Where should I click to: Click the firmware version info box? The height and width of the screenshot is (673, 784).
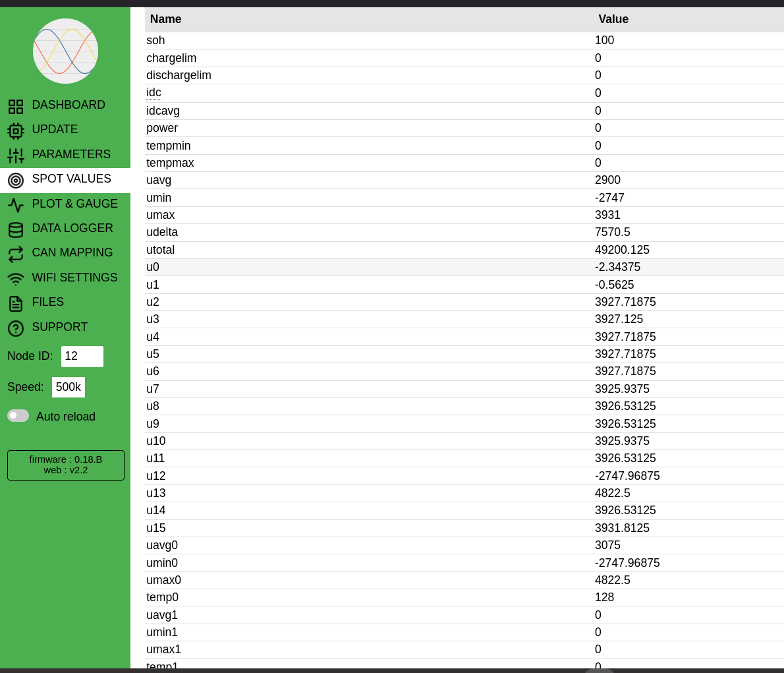click(x=66, y=465)
